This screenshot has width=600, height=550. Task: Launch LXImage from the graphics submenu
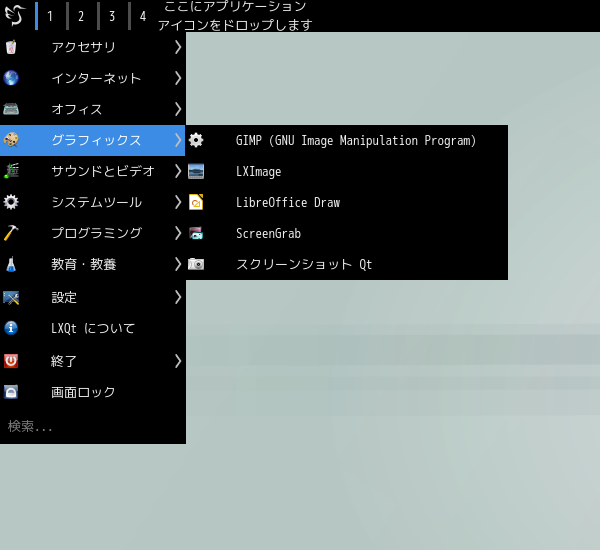(x=347, y=171)
